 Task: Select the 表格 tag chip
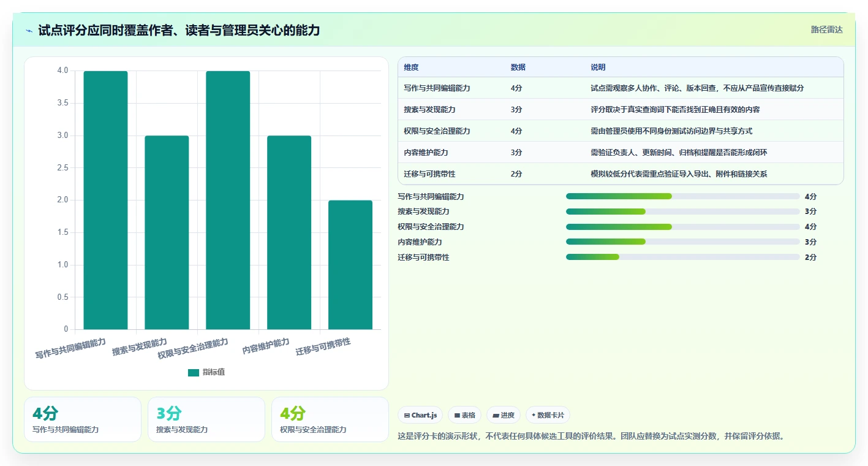465,415
